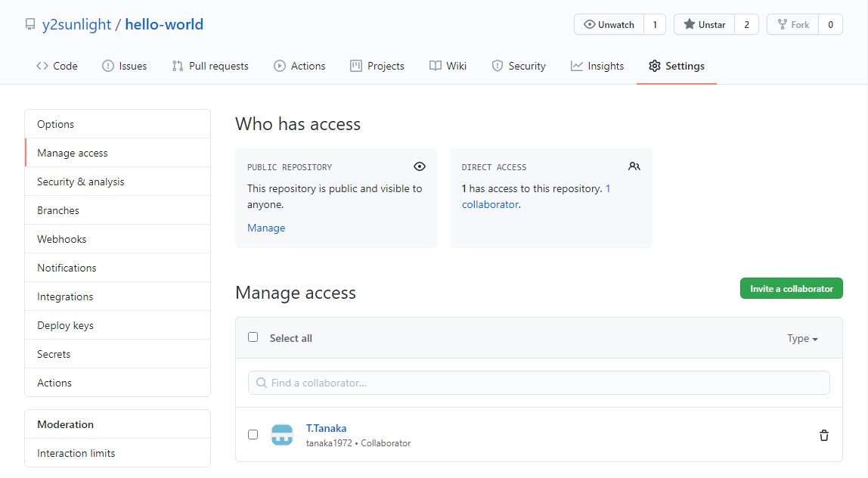Click the trash icon to remove T.Tanaka
Image resolution: width=868 pixels, height=478 pixels.
823,435
